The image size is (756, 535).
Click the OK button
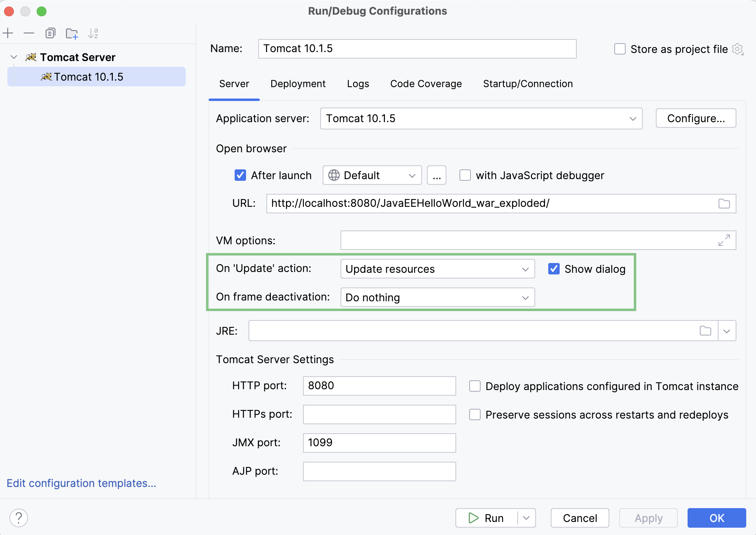point(716,518)
